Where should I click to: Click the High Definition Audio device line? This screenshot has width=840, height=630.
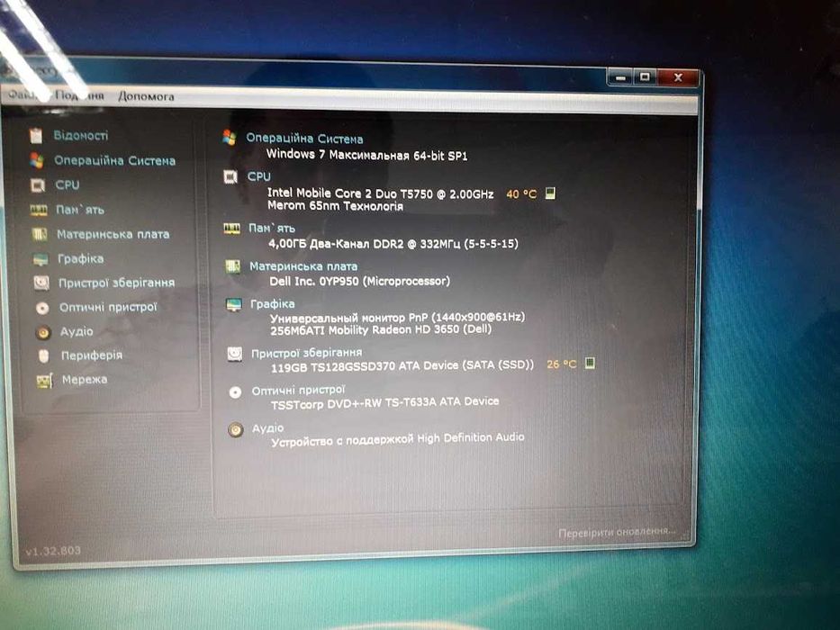coord(398,439)
